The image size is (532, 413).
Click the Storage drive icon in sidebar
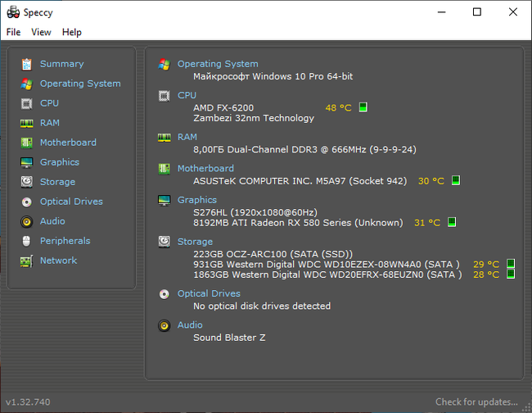[x=27, y=182]
